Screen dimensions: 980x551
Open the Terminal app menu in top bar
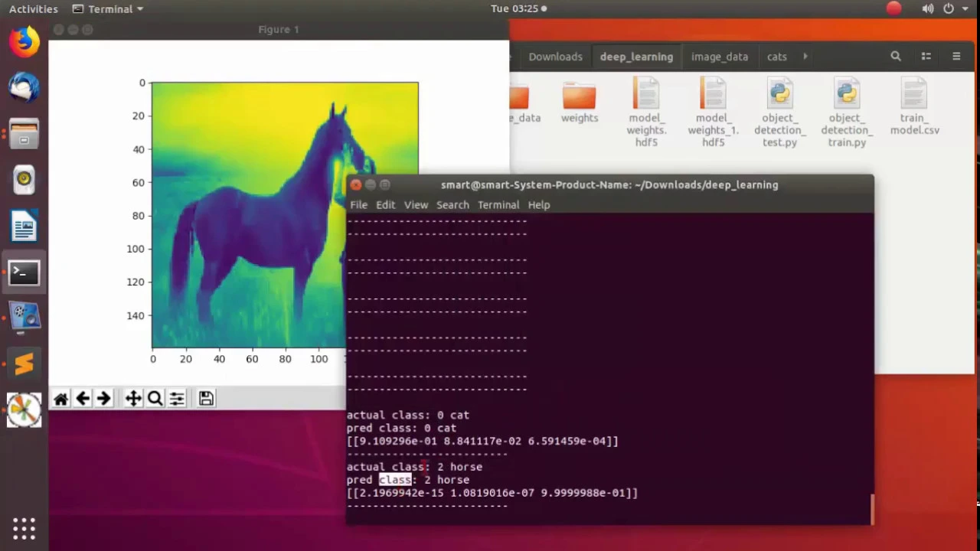coord(107,8)
